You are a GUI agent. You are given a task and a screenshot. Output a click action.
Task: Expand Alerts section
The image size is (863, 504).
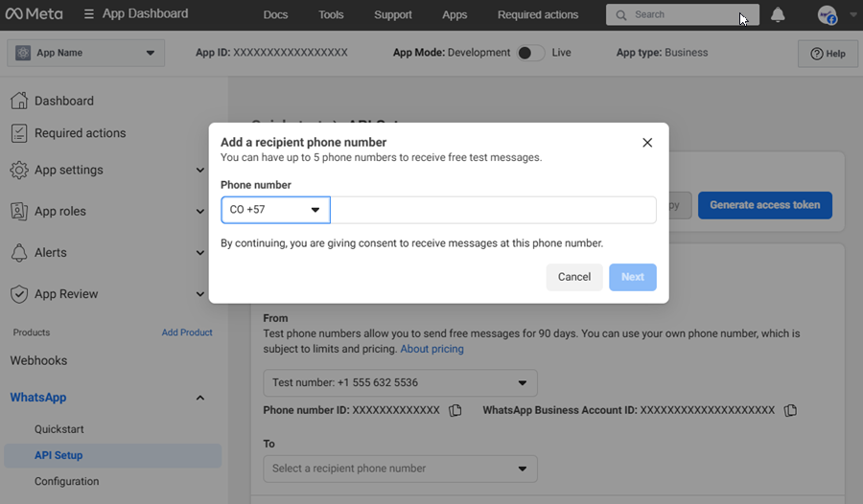point(200,253)
